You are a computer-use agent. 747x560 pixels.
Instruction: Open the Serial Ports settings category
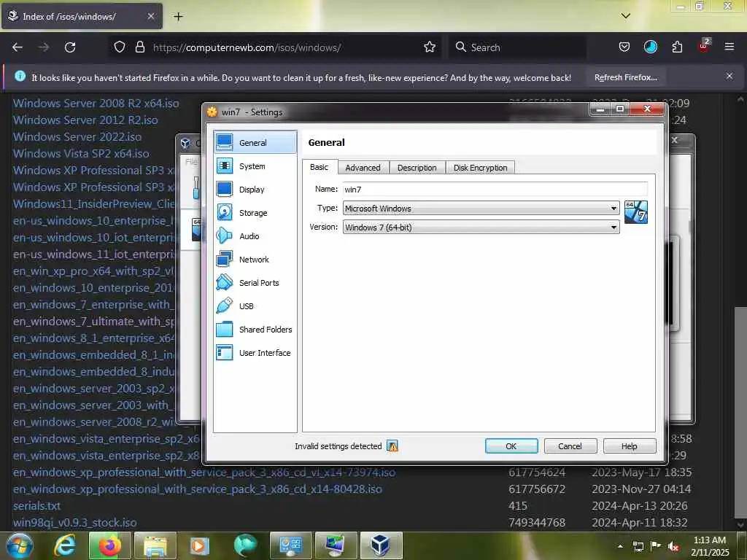tap(255, 283)
